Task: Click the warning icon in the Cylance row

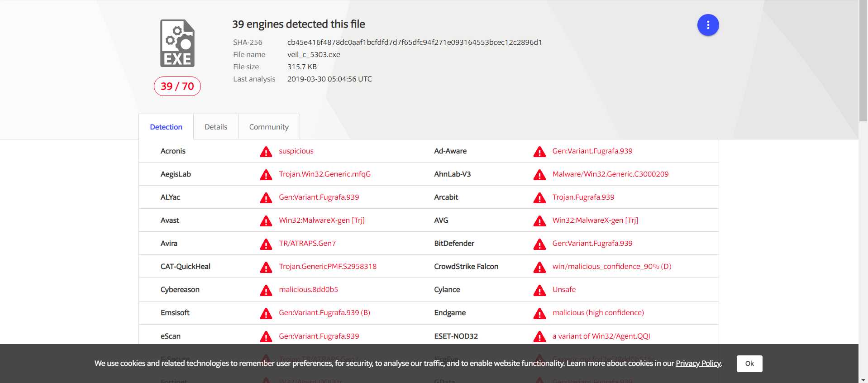Action: [539, 290]
